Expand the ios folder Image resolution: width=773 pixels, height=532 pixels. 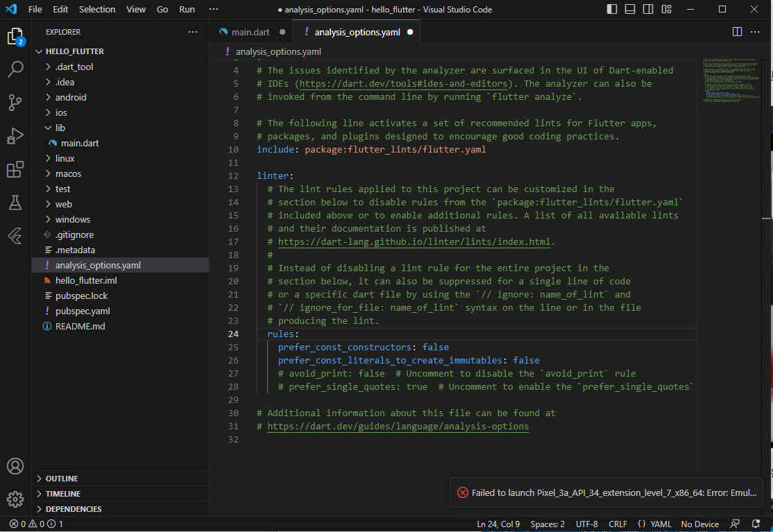[x=48, y=113]
